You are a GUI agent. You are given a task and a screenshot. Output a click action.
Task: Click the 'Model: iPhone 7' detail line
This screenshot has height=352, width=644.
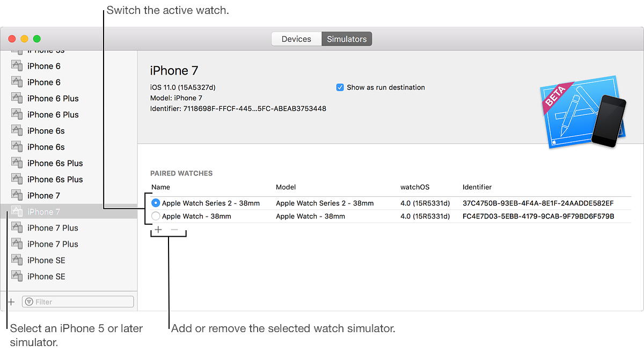pos(176,98)
